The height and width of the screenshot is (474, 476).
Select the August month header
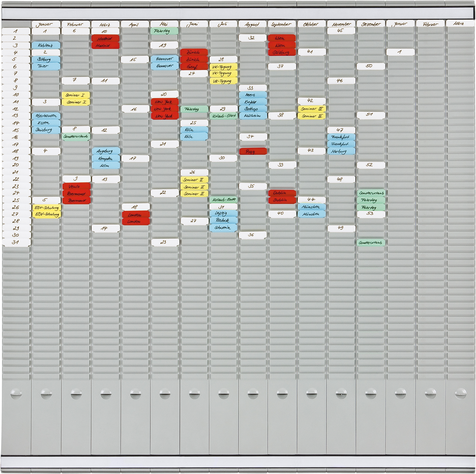(252, 24)
